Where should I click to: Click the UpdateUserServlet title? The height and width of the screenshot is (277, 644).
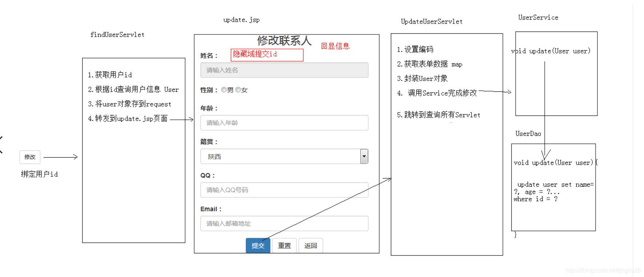[432, 21]
